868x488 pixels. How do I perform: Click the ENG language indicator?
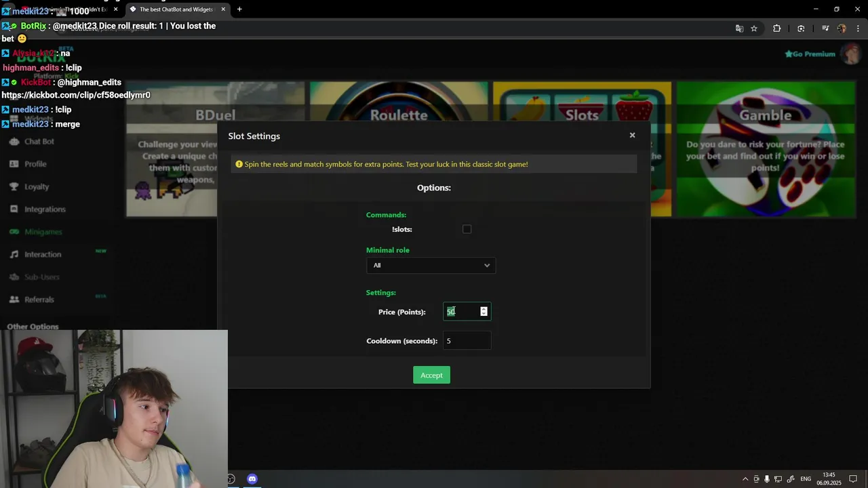pos(806,479)
